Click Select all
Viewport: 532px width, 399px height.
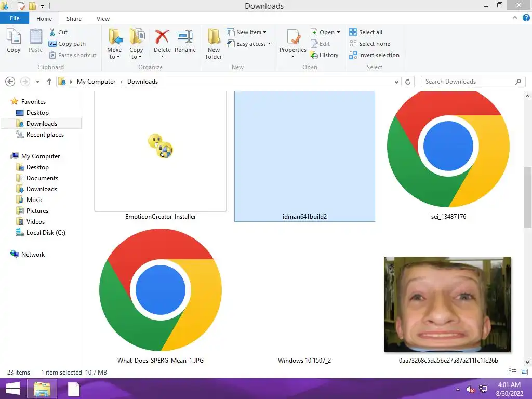[366, 32]
